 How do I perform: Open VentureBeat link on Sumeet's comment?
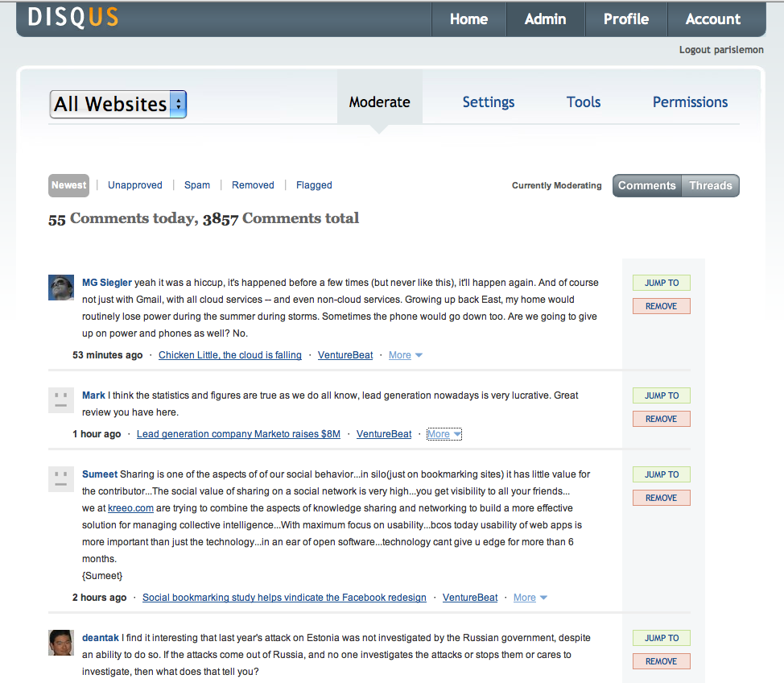tap(470, 598)
